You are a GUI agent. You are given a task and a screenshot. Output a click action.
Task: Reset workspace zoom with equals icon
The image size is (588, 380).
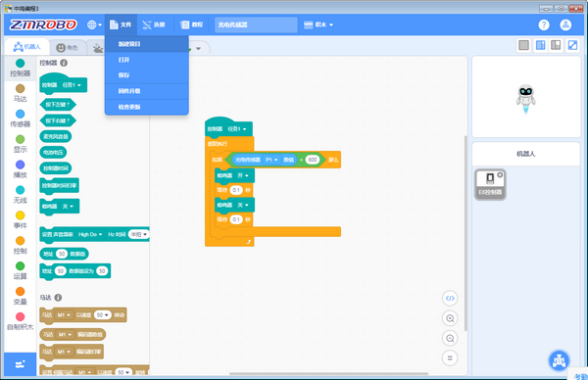coord(450,357)
